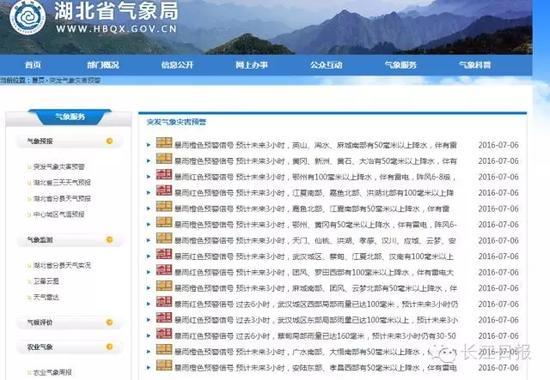
Task: Click the 2016-07-06 date in 安陆东部 row
Action: (498, 368)
